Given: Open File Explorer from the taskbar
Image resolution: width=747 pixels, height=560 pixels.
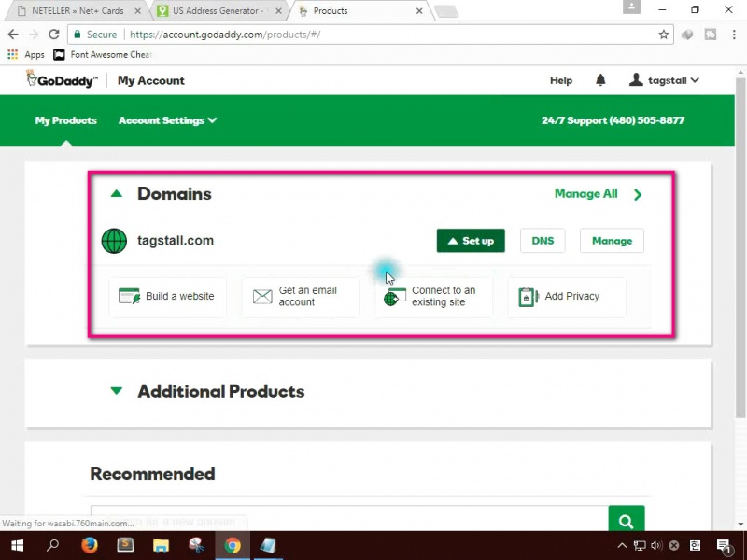Looking at the screenshot, I should pyautogui.click(x=161, y=545).
